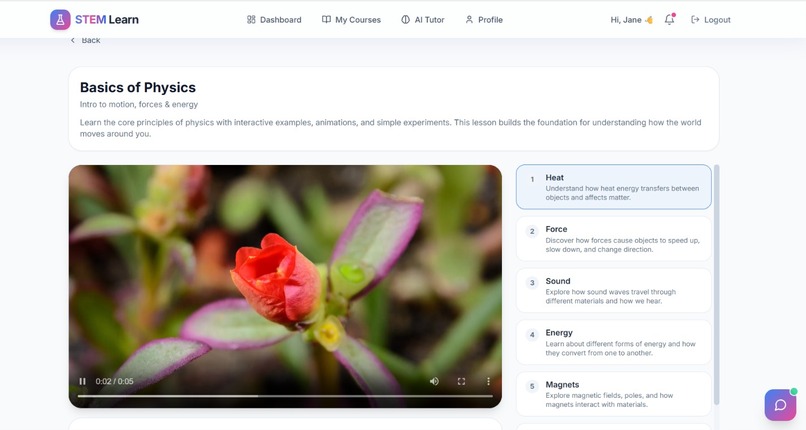
Task: Open the Dashboard menu item
Action: [x=274, y=20]
